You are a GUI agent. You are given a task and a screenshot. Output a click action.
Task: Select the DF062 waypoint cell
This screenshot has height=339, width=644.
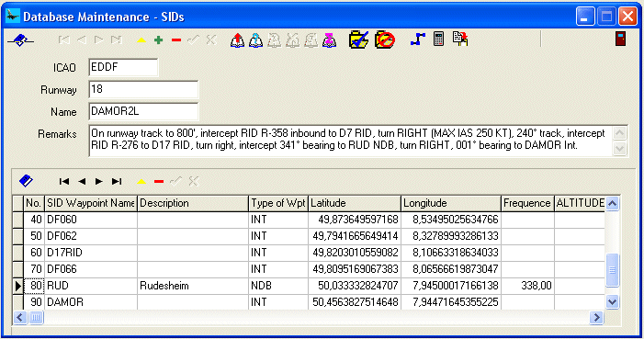pyautogui.click(x=91, y=236)
